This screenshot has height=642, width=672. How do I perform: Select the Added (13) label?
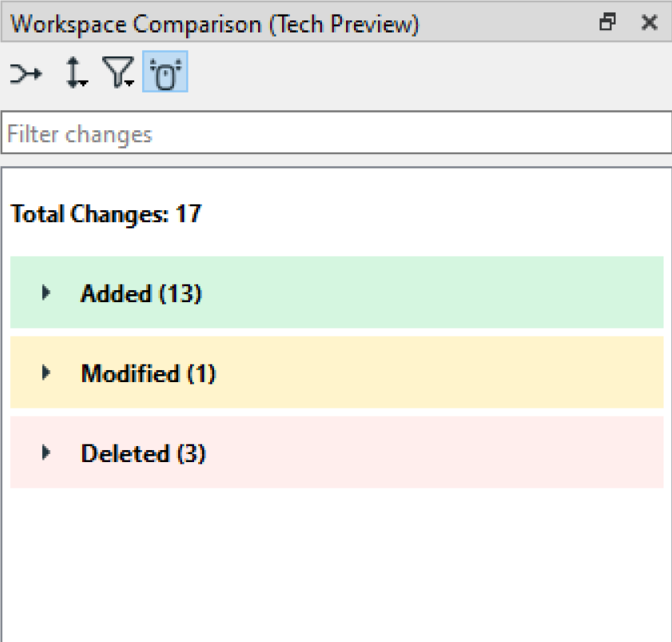point(141,294)
